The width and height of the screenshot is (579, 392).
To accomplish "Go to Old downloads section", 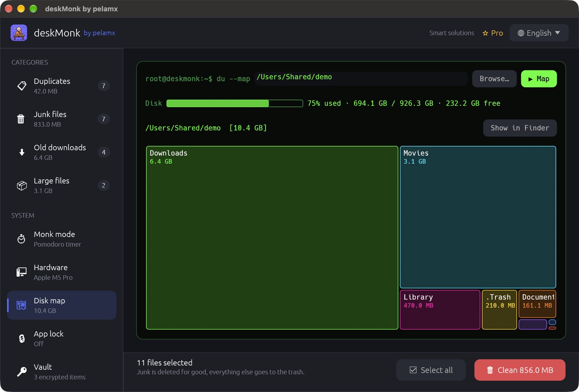I will 62,152.
